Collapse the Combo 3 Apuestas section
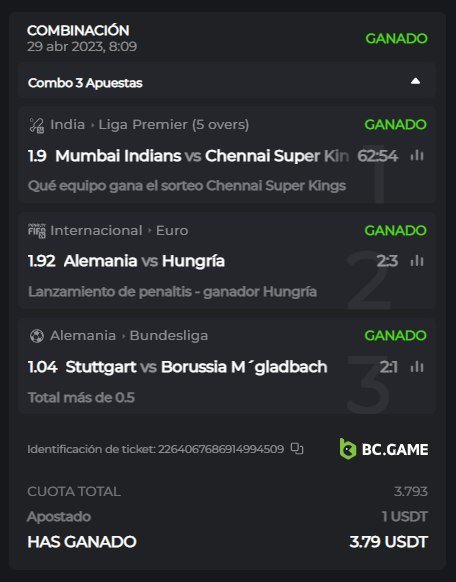The width and height of the screenshot is (456, 582). (x=415, y=81)
